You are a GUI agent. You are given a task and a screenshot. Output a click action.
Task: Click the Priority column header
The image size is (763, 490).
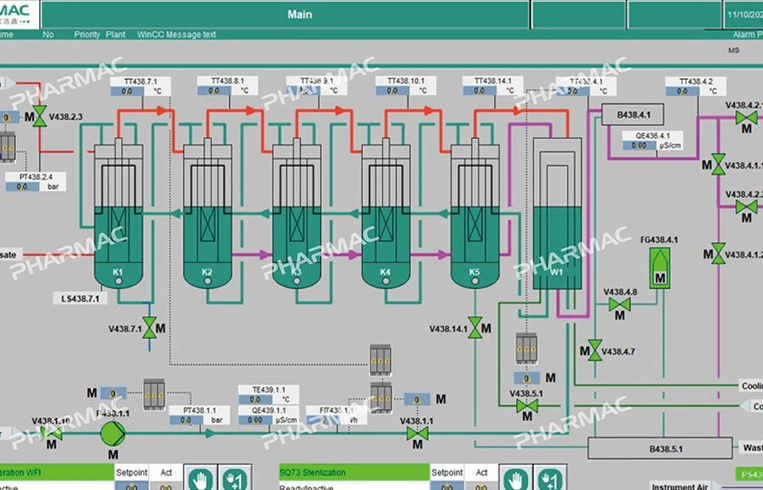[x=86, y=34]
